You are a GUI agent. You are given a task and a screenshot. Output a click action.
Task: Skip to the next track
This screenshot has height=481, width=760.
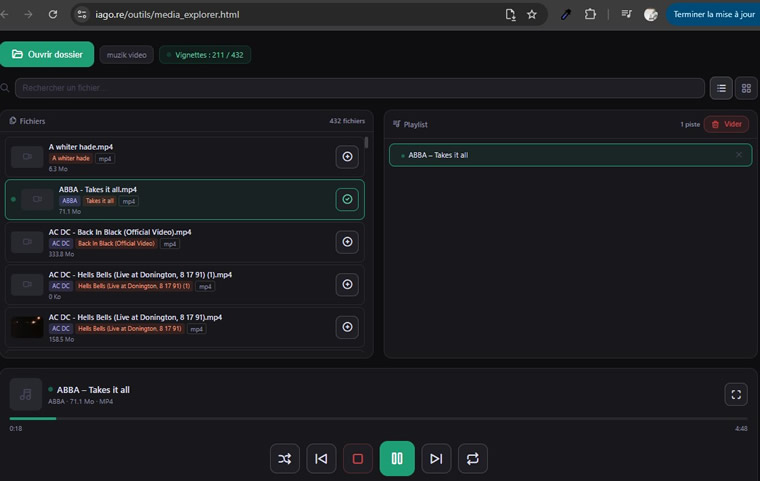click(x=436, y=458)
